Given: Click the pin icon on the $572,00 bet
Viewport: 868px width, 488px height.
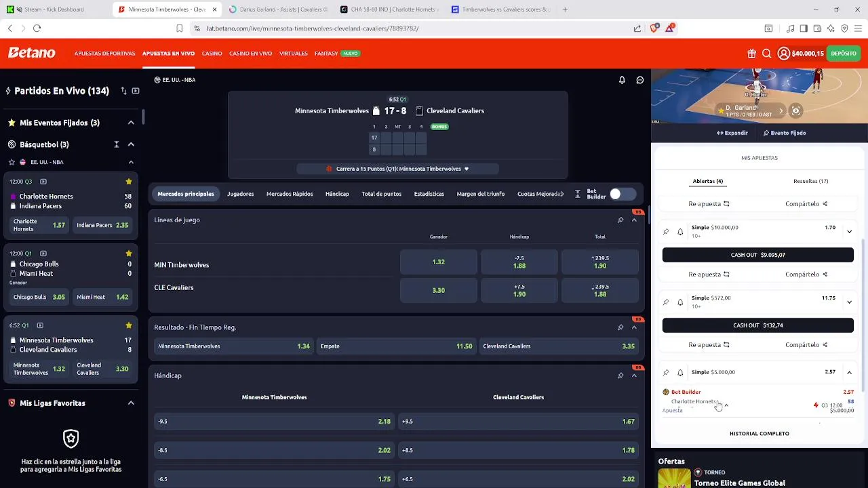Looking at the screenshot, I should click(x=666, y=302).
